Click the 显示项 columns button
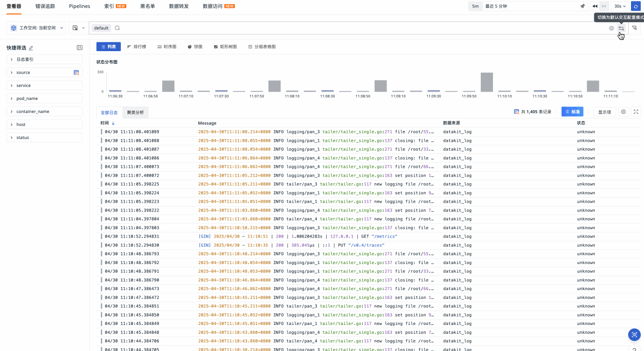The height and width of the screenshot is (351, 644). pos(605,112)
